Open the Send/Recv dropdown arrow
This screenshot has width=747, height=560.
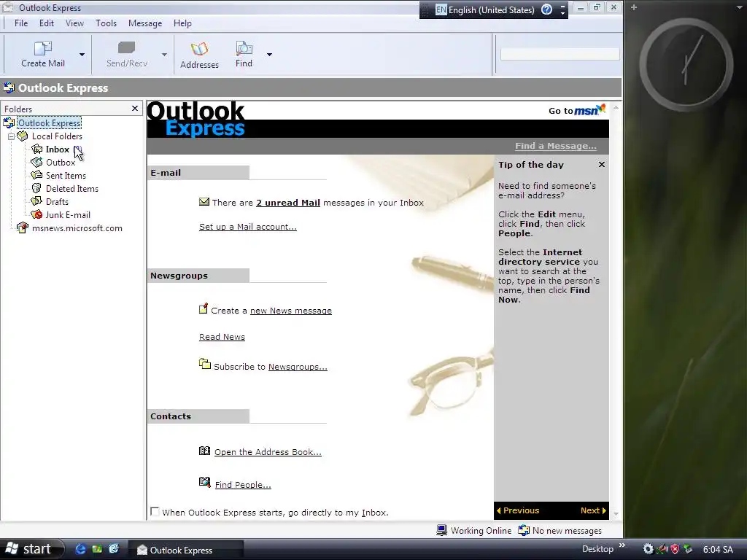pyautogui.click(x=164, y=55)
